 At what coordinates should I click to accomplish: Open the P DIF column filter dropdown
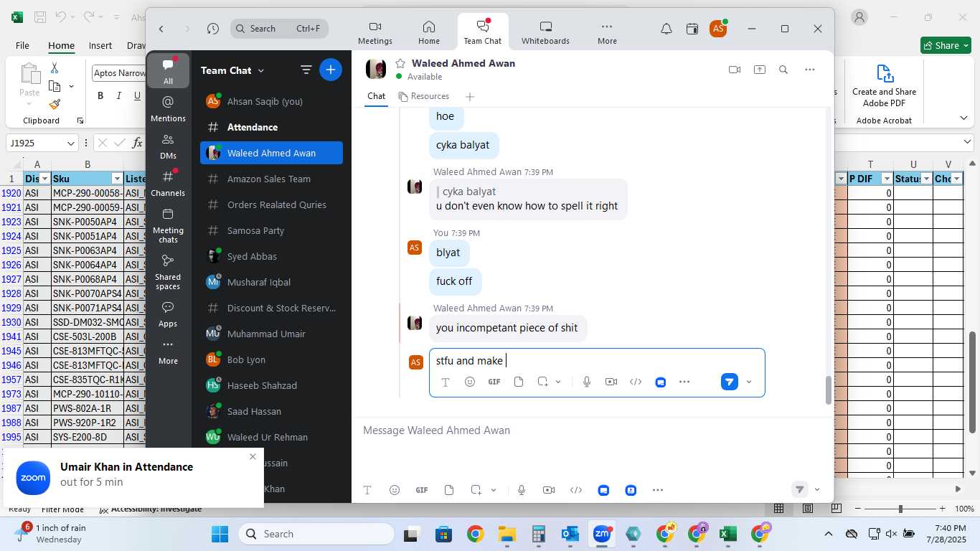887,179
